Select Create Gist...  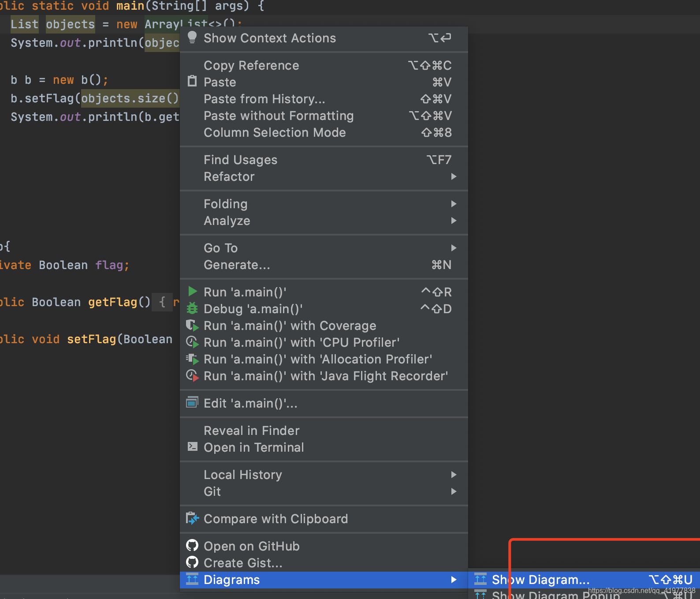pyautogui.click(x=324, y=563)
